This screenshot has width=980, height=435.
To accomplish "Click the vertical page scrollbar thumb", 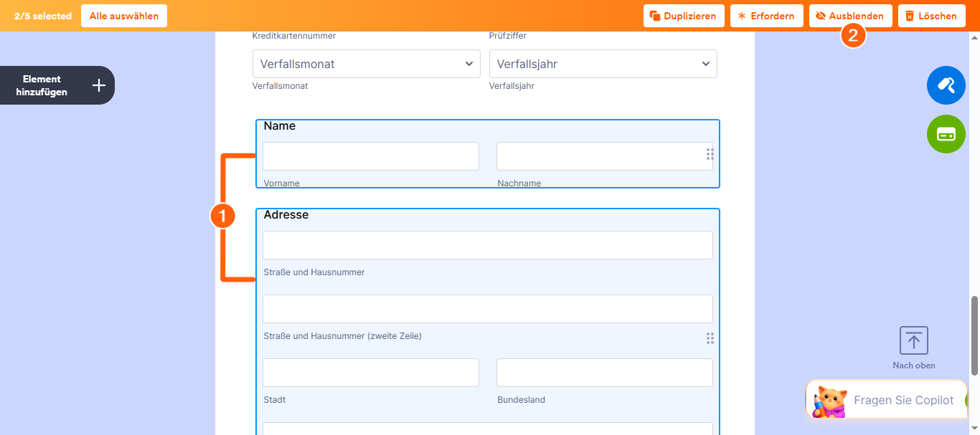I will pyautogui.click(x=974, y=335).
